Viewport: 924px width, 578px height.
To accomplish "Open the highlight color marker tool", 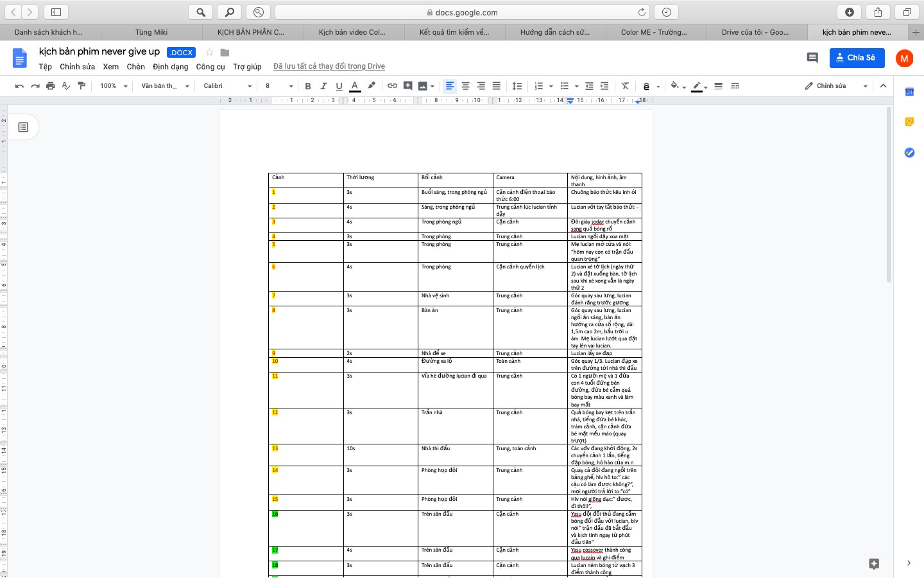I will click(x=371, y=86).
